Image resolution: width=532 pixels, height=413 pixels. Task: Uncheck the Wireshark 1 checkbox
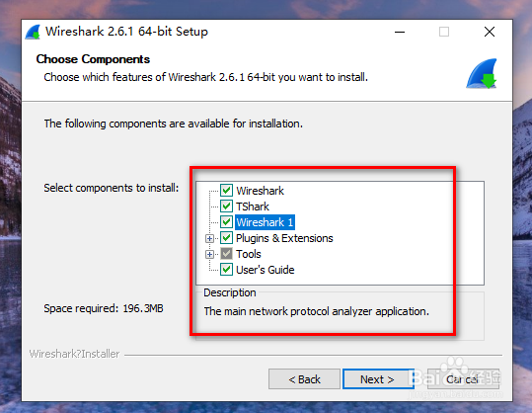click(x=226, y=222)
